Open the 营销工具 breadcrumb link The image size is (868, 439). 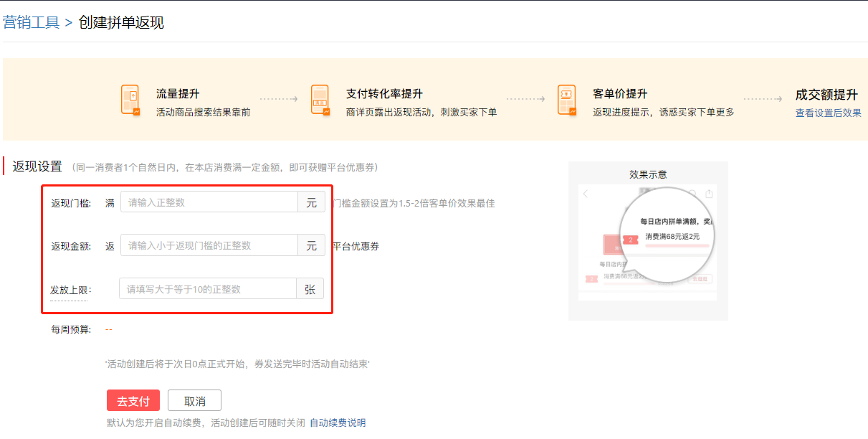(x=32, y=22)
